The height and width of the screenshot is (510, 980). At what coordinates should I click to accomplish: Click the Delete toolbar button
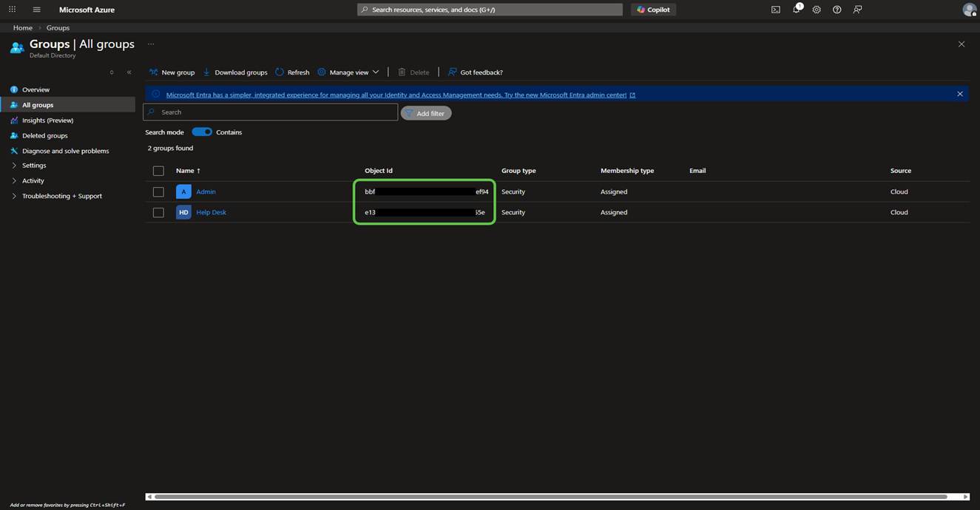pyautogui.click(x=413, y=72)
